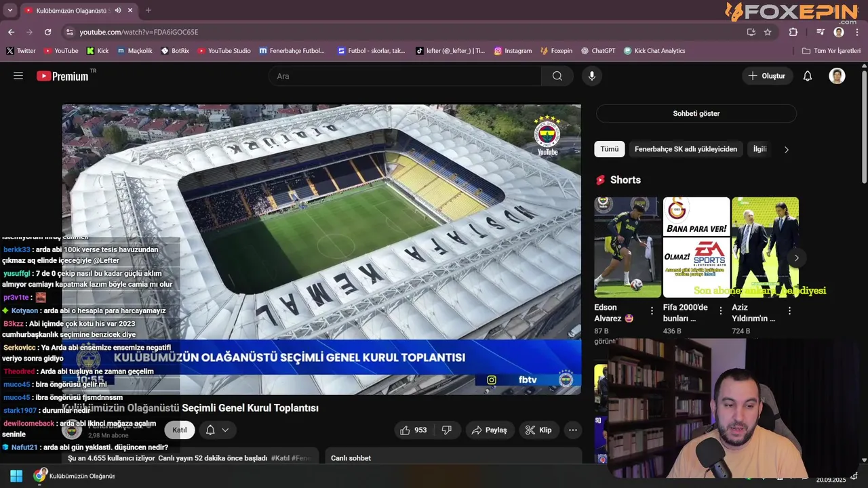Reload the page in browser
The height and width of the screenshot is (488, 868).
(47, 32)
